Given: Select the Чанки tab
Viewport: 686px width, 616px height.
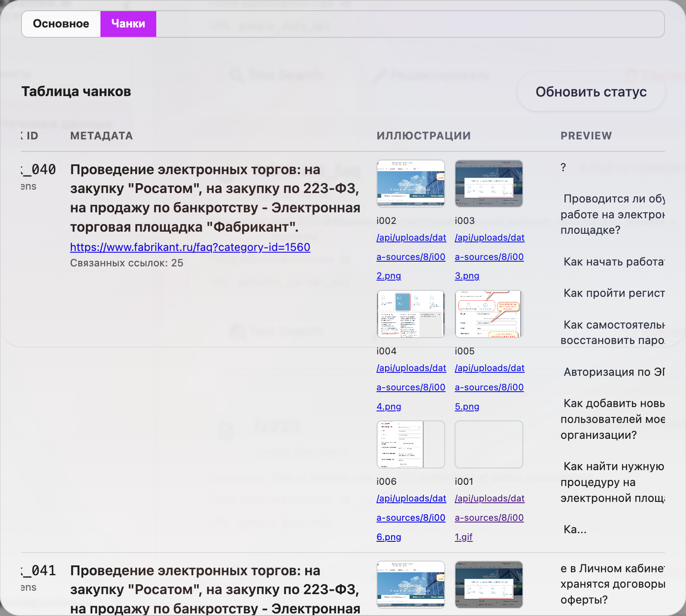Looking at the screenshot, I should [x=128, y=24].
